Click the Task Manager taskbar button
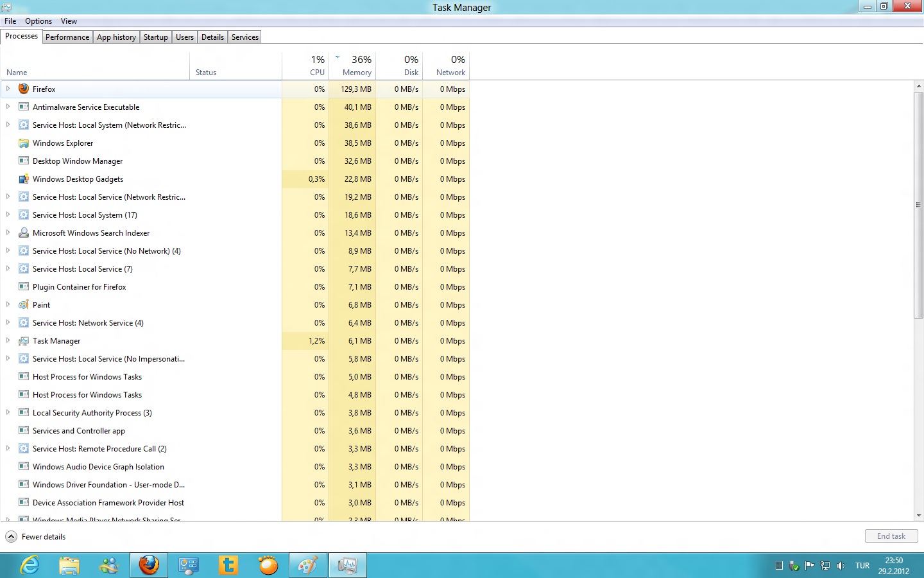924x578 pixels. 348,565
